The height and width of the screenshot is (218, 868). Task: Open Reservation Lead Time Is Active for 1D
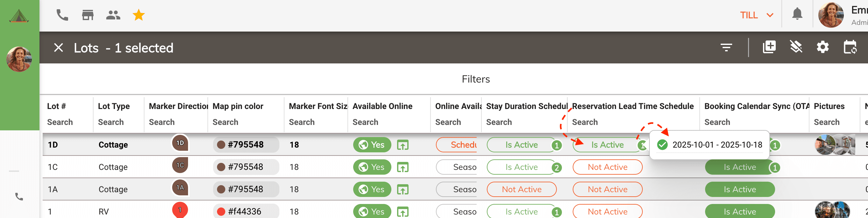607,145
